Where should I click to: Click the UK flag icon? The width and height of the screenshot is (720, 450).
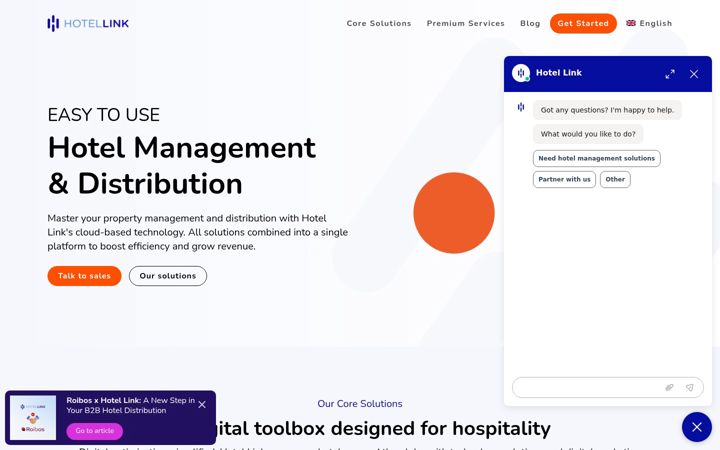tap(631, 23)
